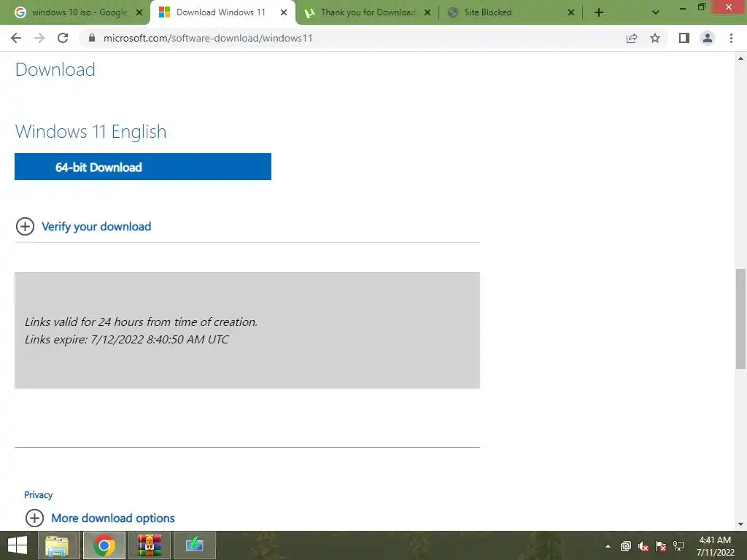Click the 64-bit Download button
This screenshot has height=560, width=747.
143,167
